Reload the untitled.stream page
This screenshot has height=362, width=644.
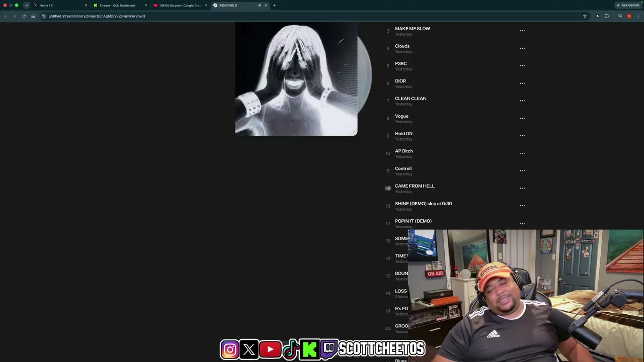point(24,16)
